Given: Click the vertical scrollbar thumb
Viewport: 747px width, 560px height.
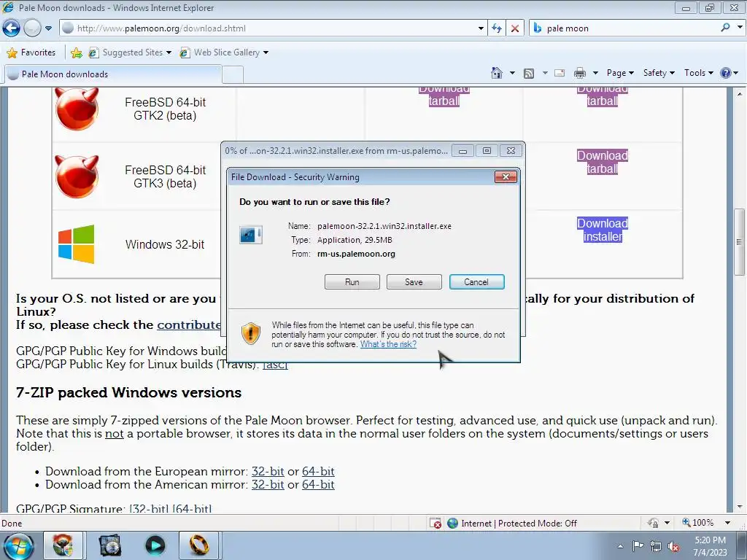Looking at the screenshot, I should click(x=740, y=242).
